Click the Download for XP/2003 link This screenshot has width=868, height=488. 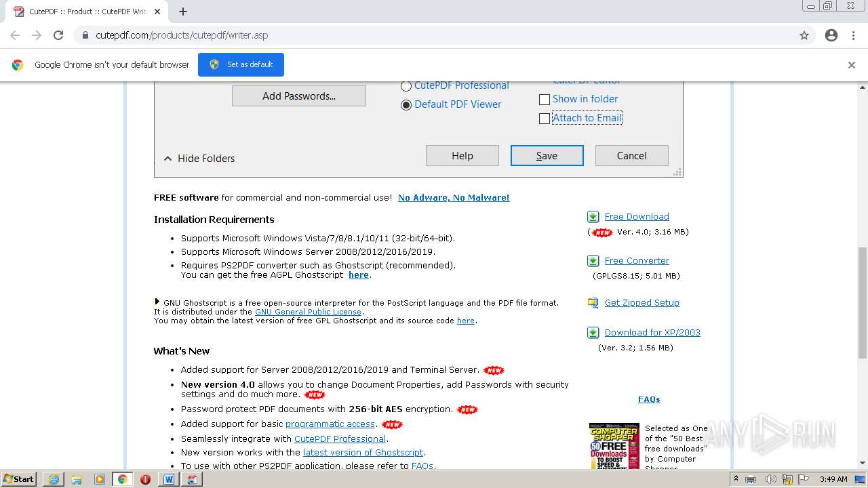[652, 333]
